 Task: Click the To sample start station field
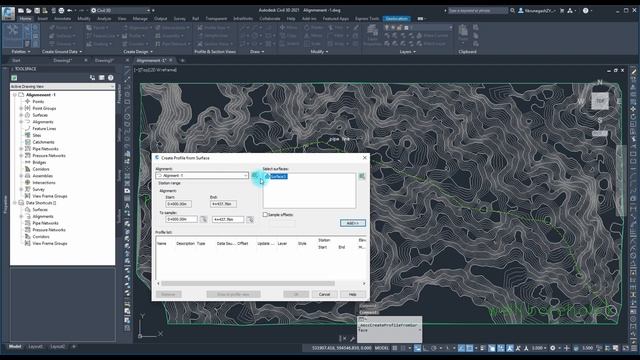pyautogui.click(x=182, y=220)
